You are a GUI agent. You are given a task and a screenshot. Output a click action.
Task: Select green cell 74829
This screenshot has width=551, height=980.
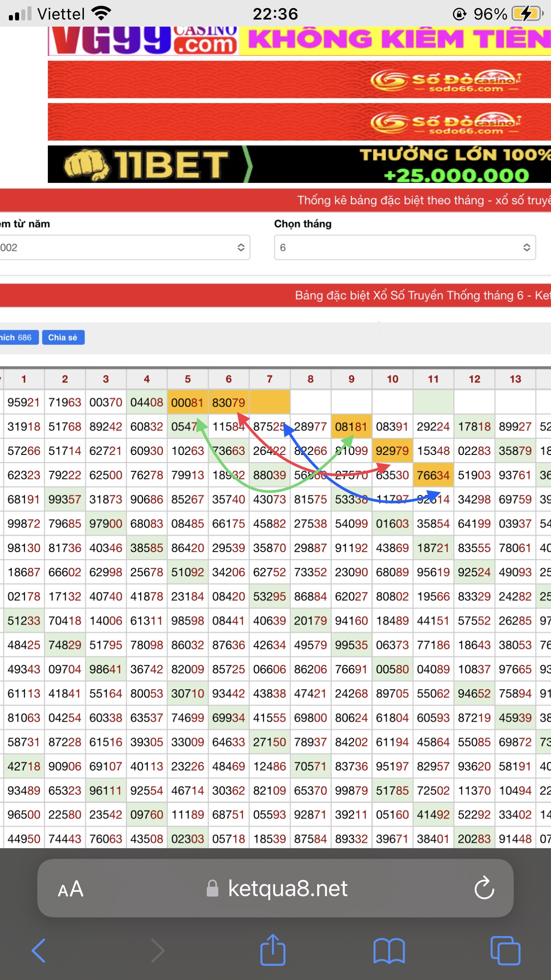(x=65, y=645)
